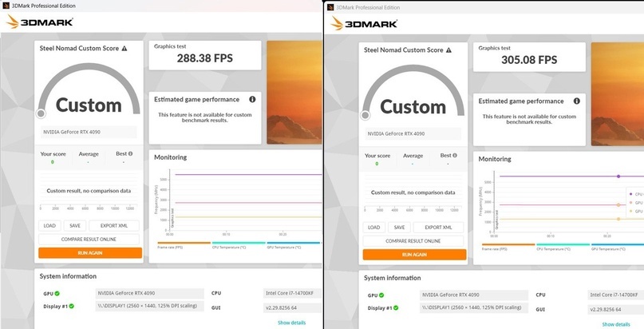Screen dimensions: 644x329
Task: Open Estimated game performance info icon in left window
Action: point(252,99)
